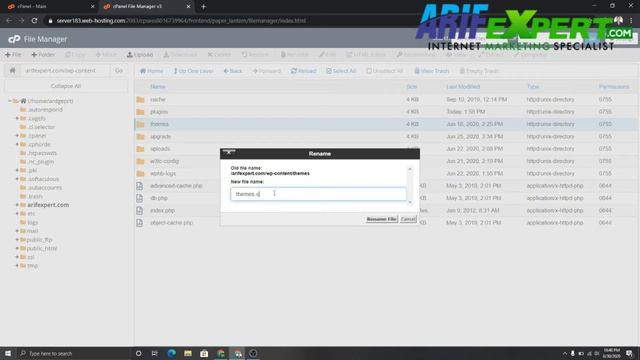
Task: Open the Windows Start menu
Action: click(8, 353)
